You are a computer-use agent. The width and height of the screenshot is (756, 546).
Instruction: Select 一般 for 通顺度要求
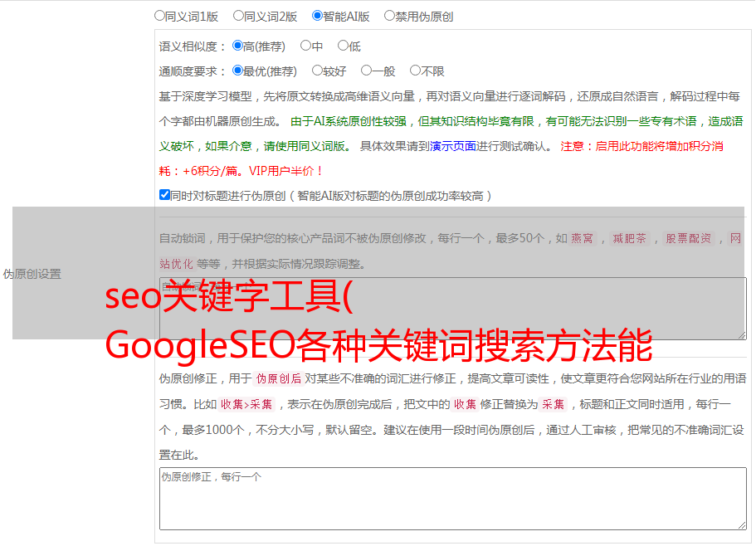(x=367, y=71)
